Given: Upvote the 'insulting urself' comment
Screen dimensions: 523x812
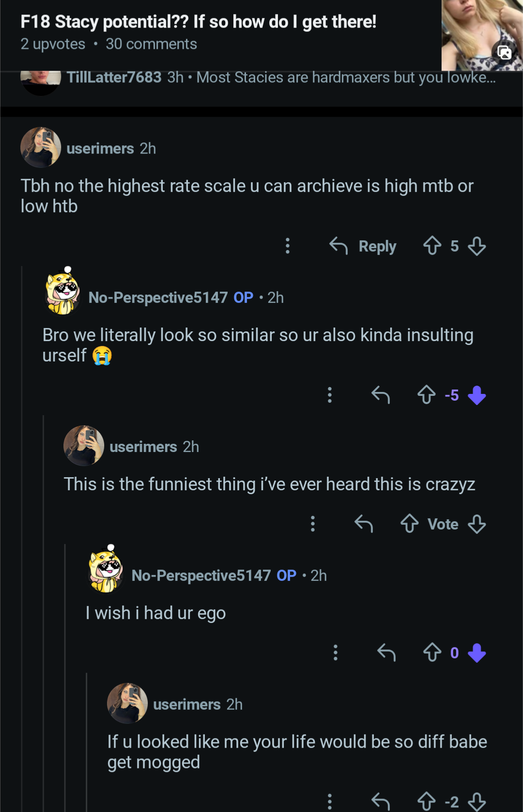Looking at the screenshot, I should click(426, 395).
